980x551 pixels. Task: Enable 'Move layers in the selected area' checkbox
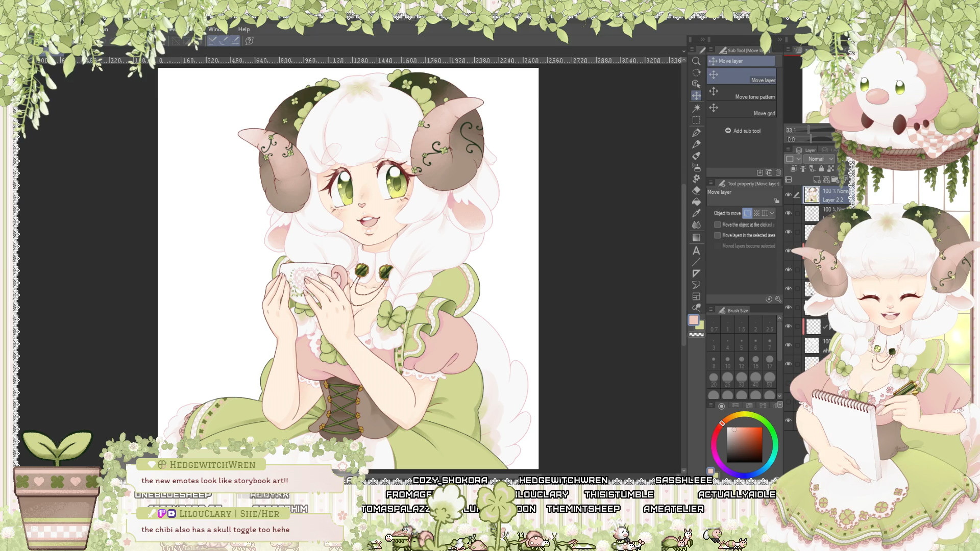[x=717, y=235]
